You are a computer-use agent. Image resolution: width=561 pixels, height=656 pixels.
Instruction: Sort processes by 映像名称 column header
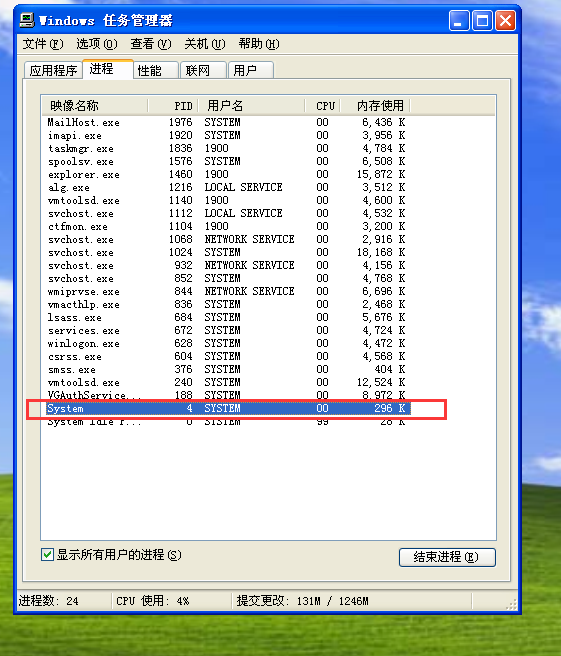[x=95, y=106]
